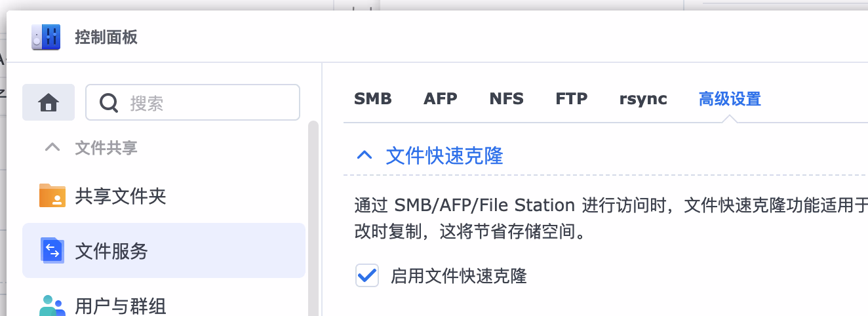The image size is (868, 316).
Task: Switch to the SMB tab
Action: [x=373, y=99]
